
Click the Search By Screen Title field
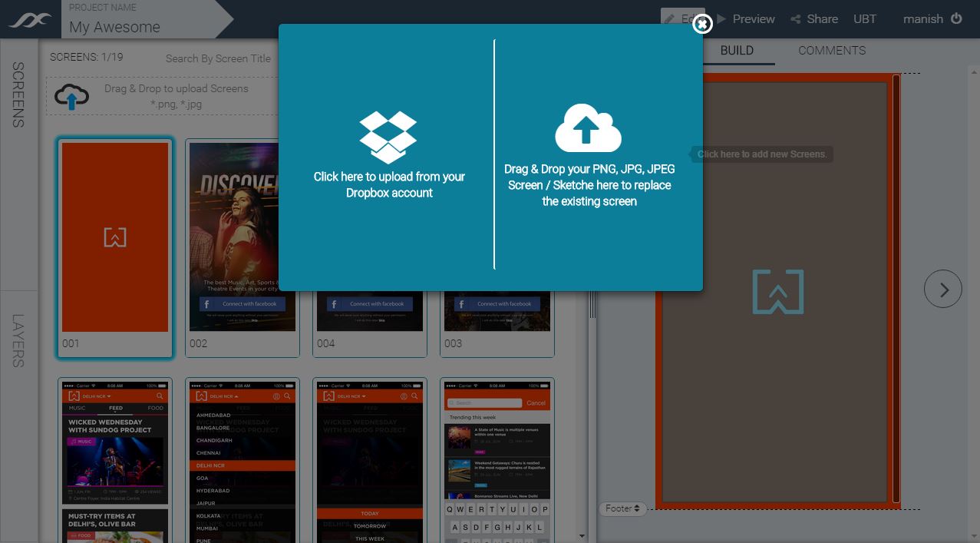pos(218,58)
